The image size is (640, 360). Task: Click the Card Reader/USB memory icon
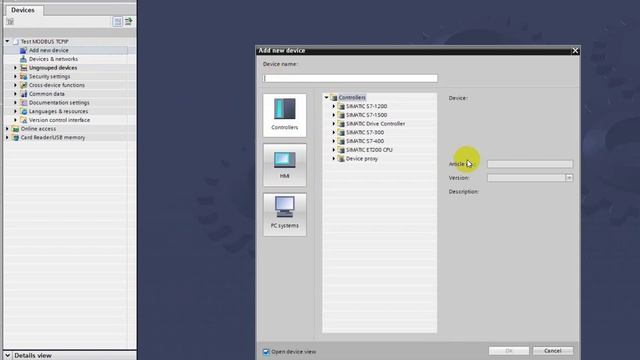pyautogui.click(x=16, y=138)
